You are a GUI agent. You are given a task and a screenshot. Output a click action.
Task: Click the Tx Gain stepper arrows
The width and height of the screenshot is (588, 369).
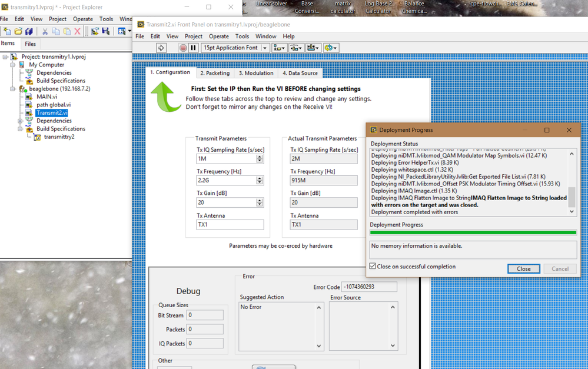260,202
